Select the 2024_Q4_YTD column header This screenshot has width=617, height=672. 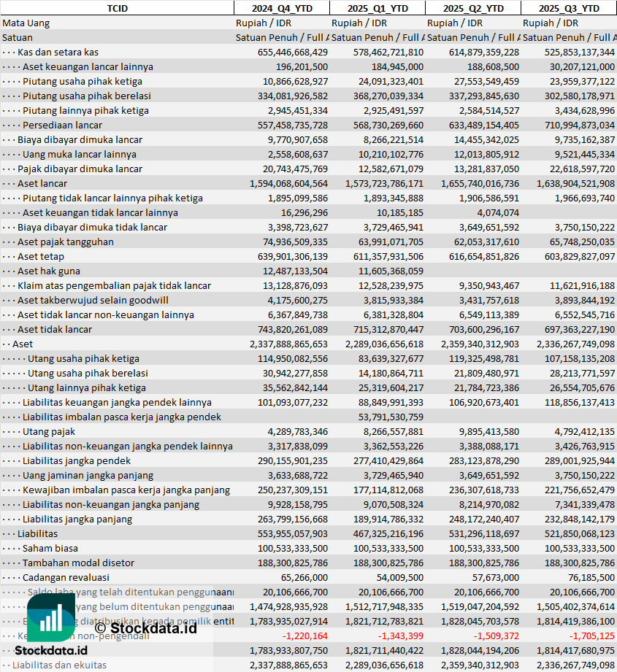(x=282, y=8)
